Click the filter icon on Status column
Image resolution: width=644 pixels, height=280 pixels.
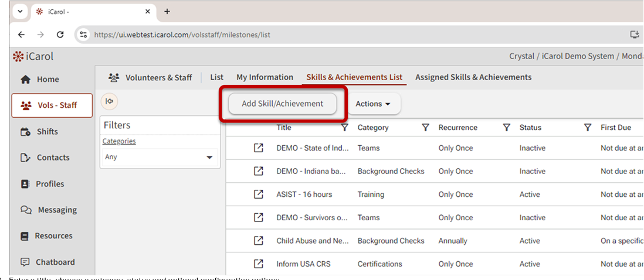pyautogui.click(x=587, y=128)
